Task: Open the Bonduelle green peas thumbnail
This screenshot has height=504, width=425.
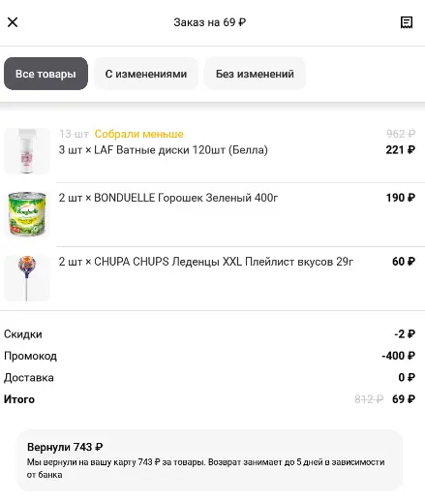Action: tap(27, 213)
